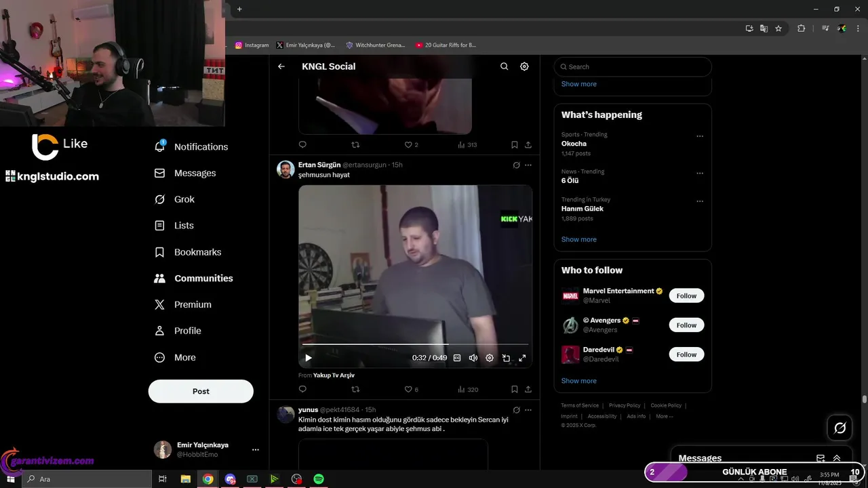Open Lists in sidebar
The height and width of the screenshot is (488, 868).
click(174, 226)
